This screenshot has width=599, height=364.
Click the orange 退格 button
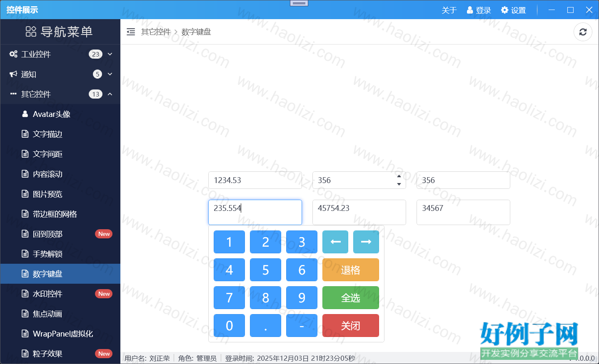[x=351, y=270]
